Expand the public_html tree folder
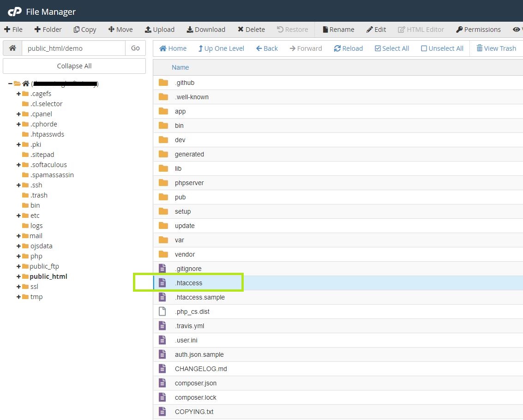This screenshot has height=420, width=523. point(19,276)
